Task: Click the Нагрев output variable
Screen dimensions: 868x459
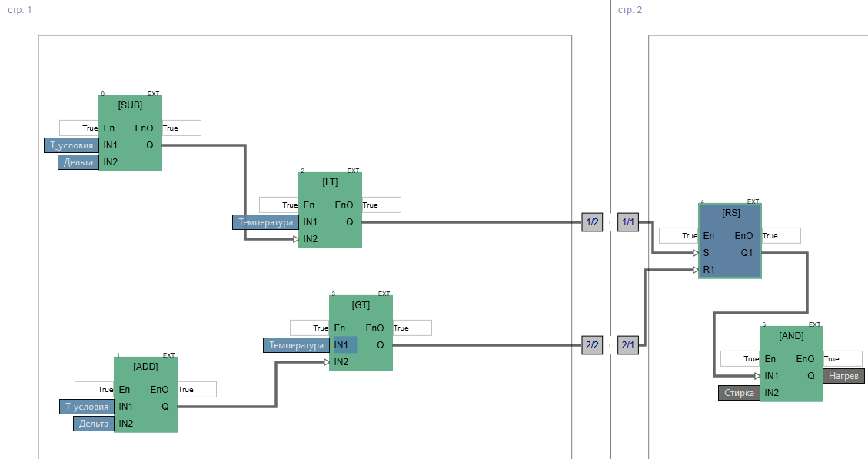Action: [843, 376]
